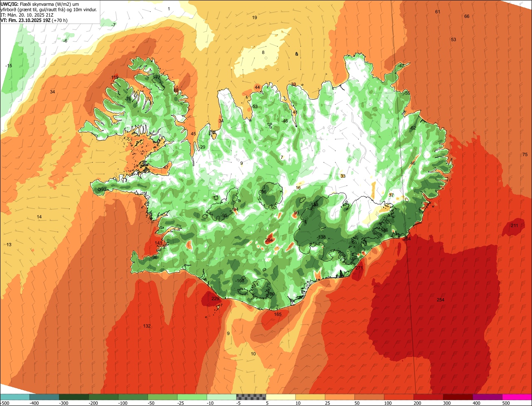Screen dimensions: 532x406
Task: Click the legend swatch between -500 and -400
Action: coord(15,396)
